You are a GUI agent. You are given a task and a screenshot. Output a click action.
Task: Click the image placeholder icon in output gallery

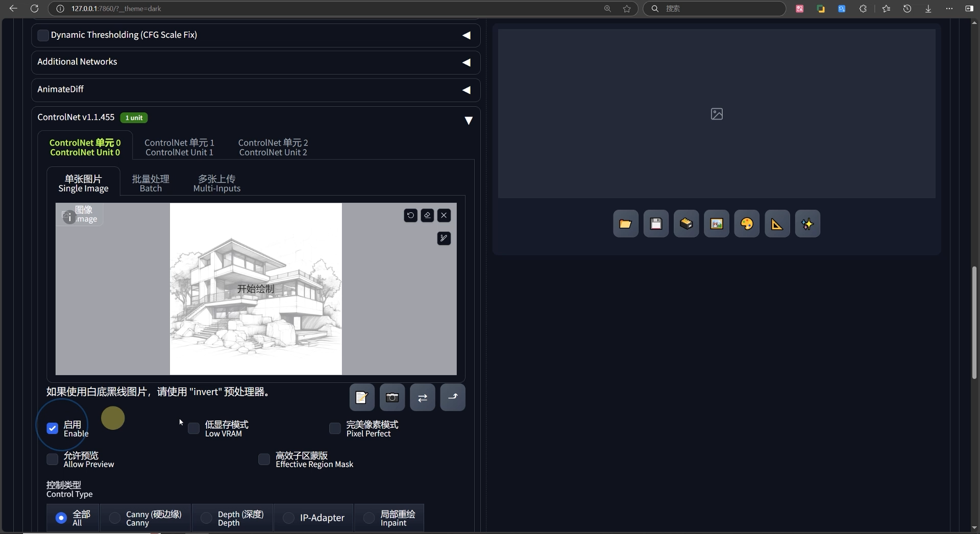point(717,114)
